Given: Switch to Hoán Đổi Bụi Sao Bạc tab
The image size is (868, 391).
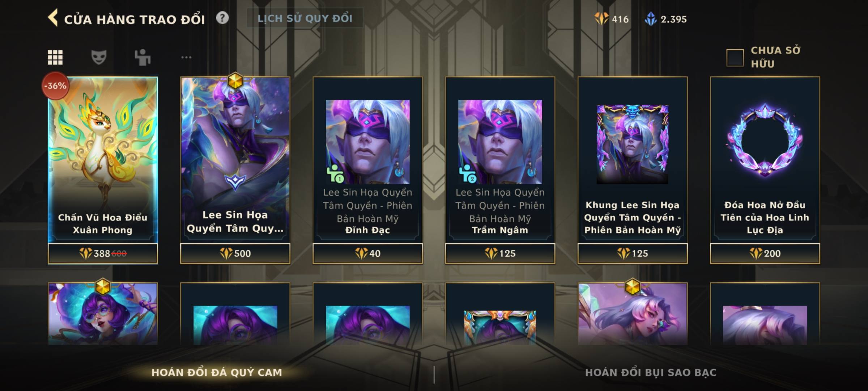Looking at the screenshot, I should 651,373.
